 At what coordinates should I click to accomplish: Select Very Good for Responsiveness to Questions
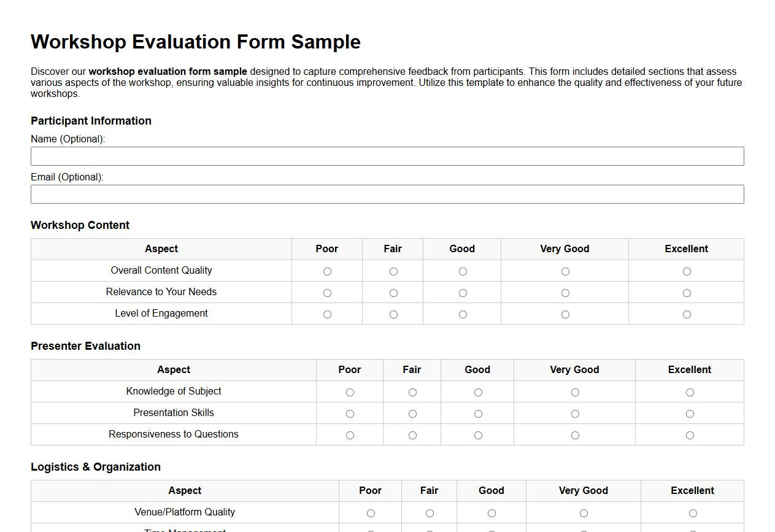tap(575, 434)
